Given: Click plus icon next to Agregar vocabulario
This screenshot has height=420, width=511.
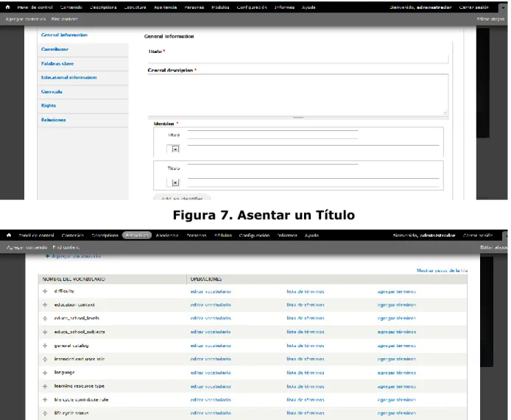Looking at the screenshot, I should (48, 256).
